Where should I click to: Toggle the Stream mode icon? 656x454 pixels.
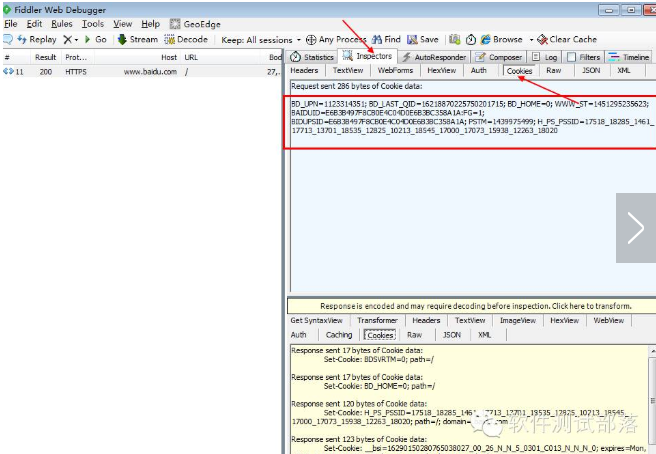tap(122, 40)
